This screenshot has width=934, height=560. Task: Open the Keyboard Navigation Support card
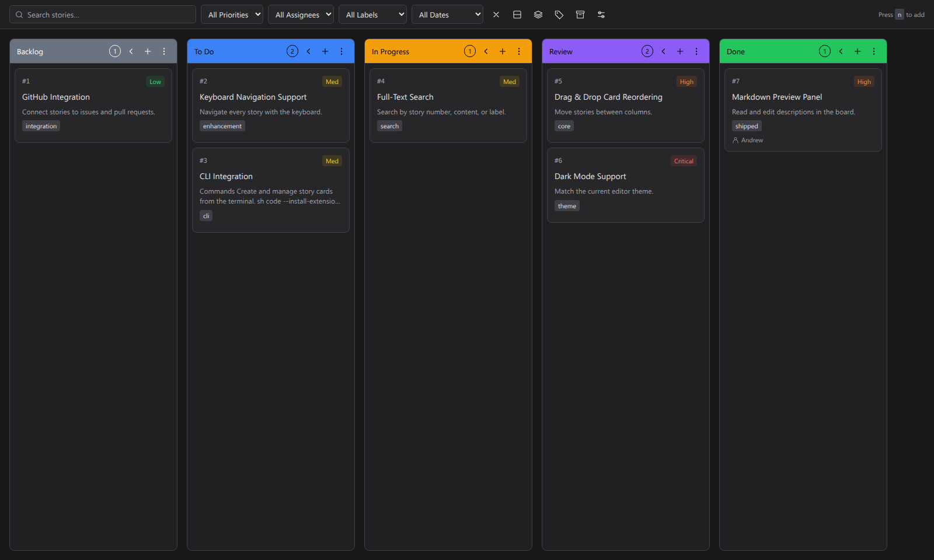(271, 106)
